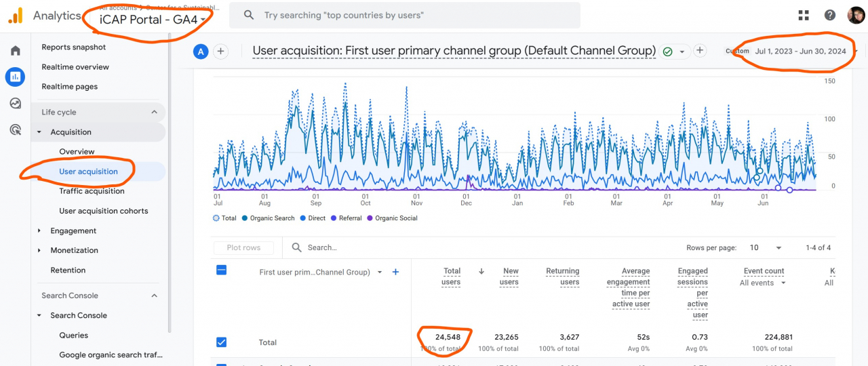
Task: Select the Reports icon in left rail
Action: [15, 77]
